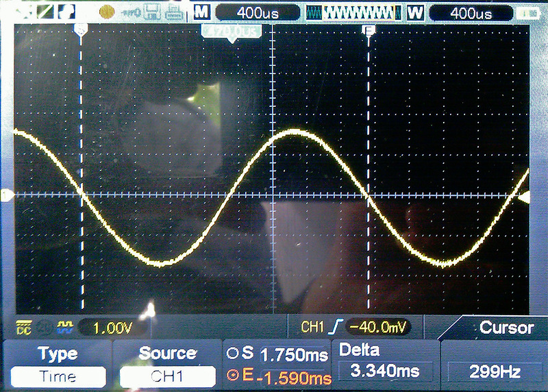The height and width of the screenshot is (392, 548).
Task: Click the -40.0mV trigger level readout
Action: pos(378,328)
